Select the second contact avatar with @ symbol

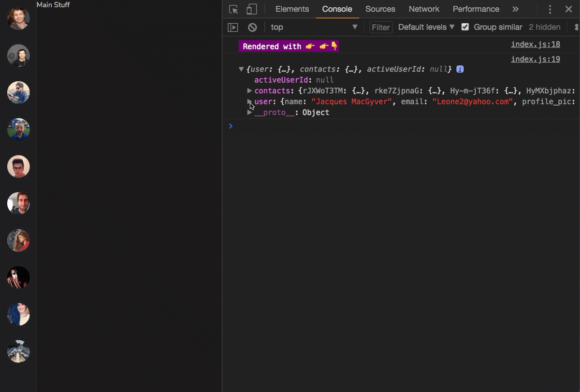[x=18, y=56]
